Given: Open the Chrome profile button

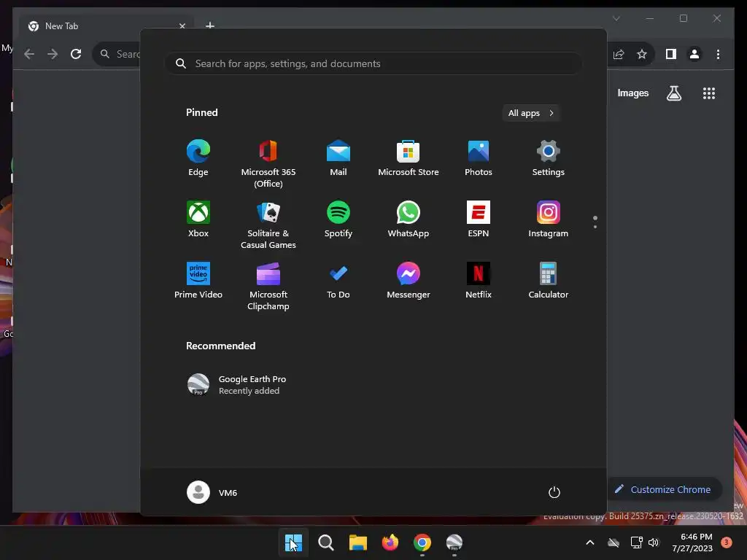Looking at the screenshot, I should (694, 54).
